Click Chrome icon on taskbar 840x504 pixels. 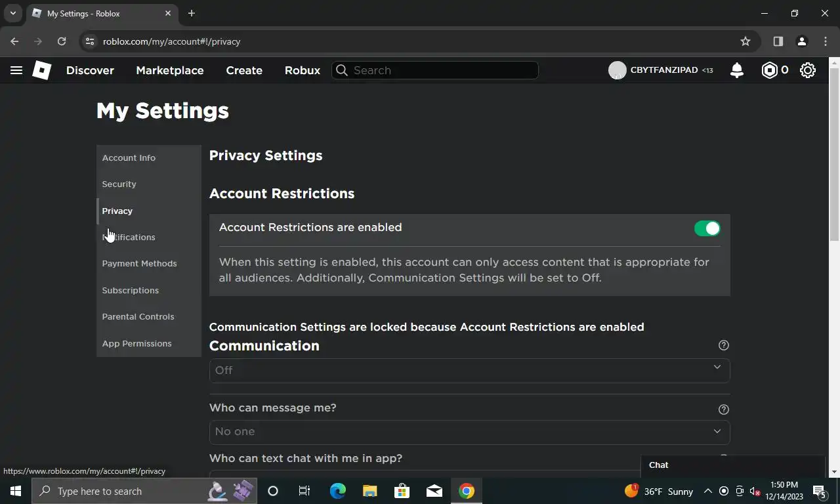coord(467,491)
